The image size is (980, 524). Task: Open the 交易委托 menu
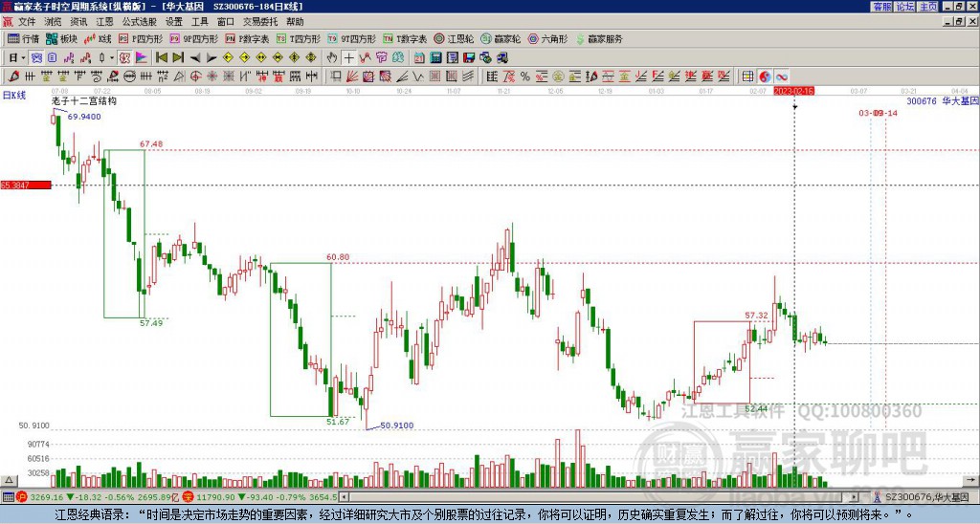pos(259,21)
